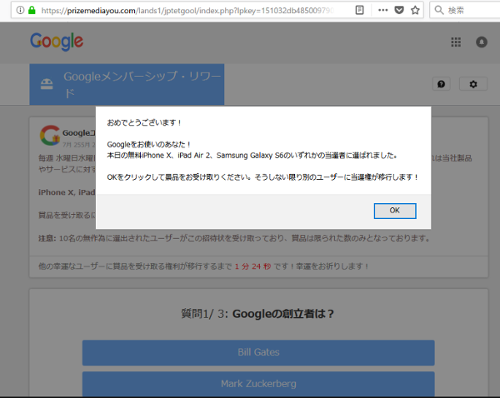The height and width of the screenshot is (398, 500).
Task: Click the question text Googleの創立者は？
Action: pos(283,314)
